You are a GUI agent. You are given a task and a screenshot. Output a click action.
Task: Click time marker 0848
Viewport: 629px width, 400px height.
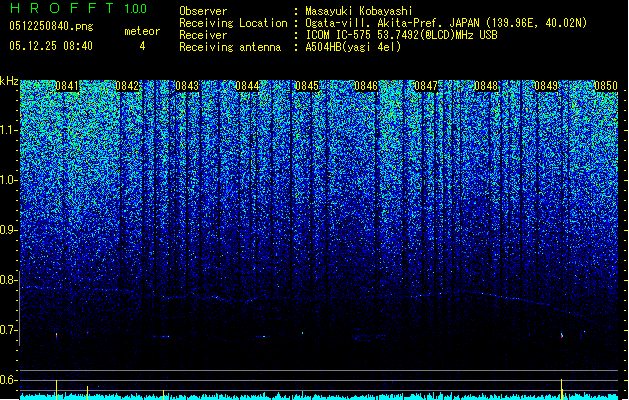pos(486,86)
